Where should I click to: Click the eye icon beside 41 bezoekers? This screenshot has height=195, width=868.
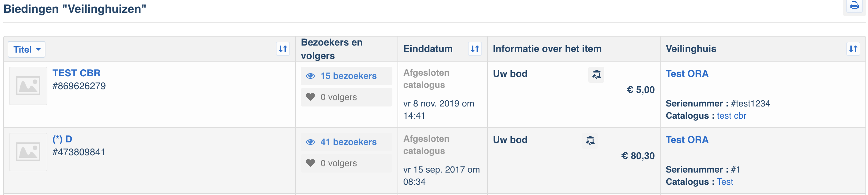pos(310,142)
